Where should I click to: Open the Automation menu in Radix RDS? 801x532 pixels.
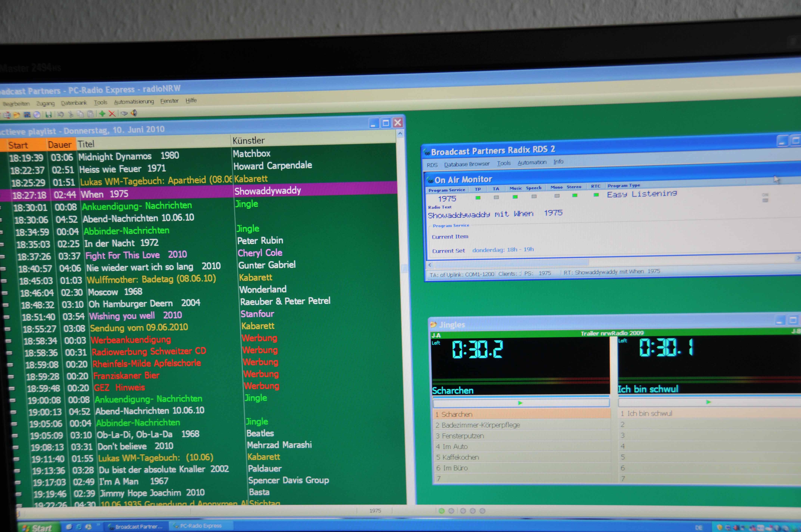click(x=532, y=163)
